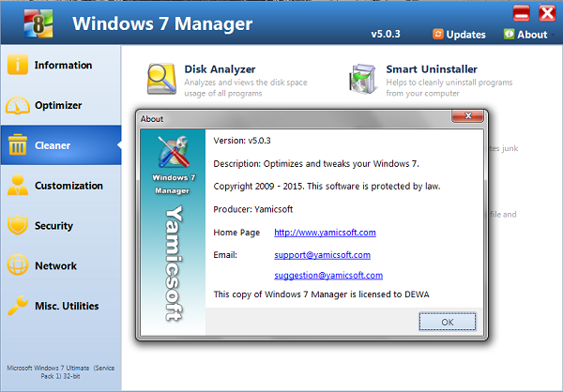
Task: Open Disk Analyzer via its magnifier icon
Action: point(162,79)
